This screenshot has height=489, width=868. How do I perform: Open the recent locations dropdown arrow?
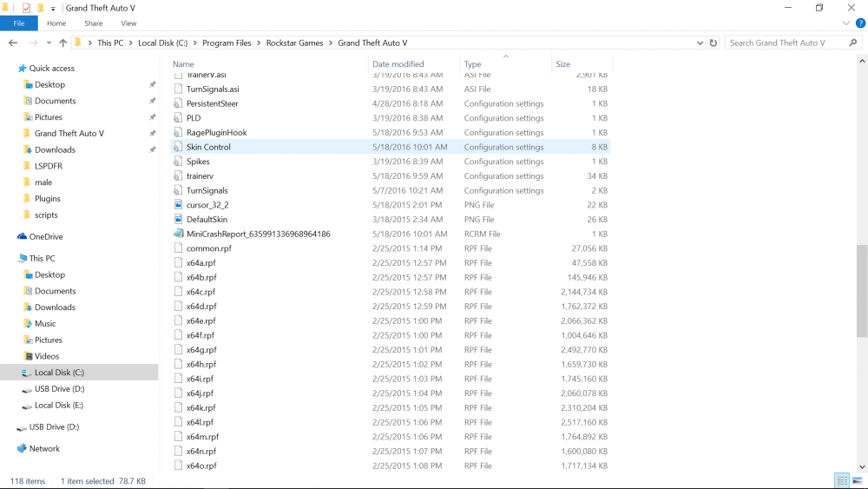coord(49,43)
